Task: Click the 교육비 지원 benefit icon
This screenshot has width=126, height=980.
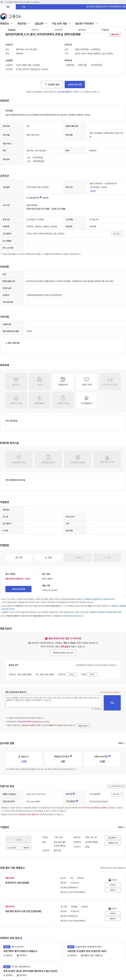Action: tap(86, 381)
